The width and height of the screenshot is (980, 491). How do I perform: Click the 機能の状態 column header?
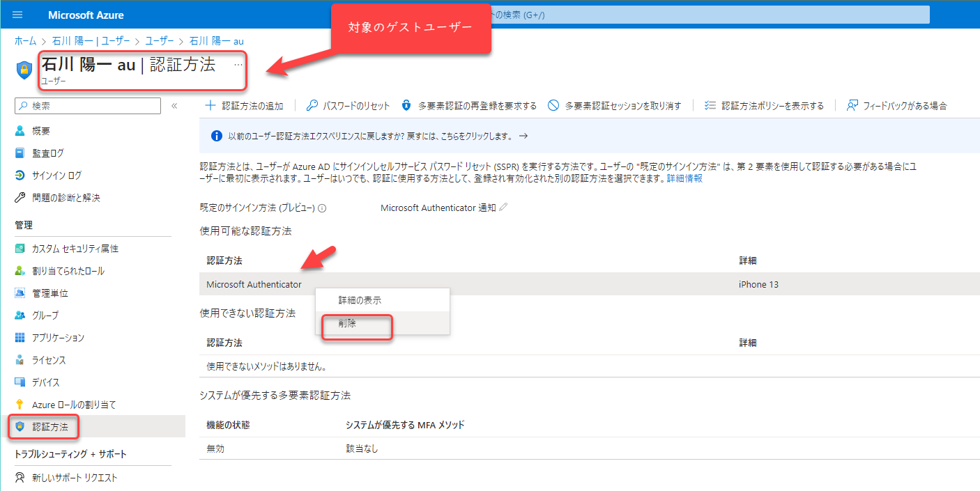(x=228, y=424)
